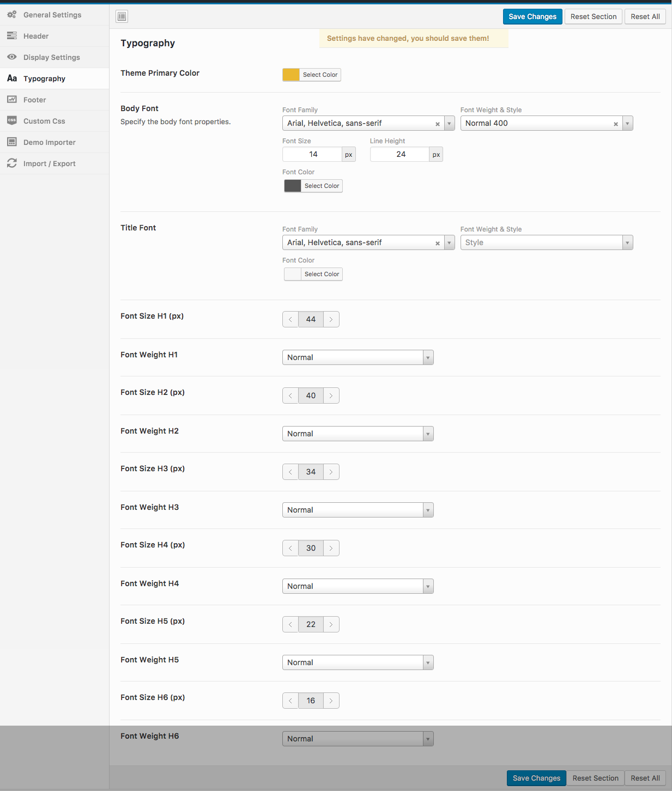This screenshot has width=672, height=791.
Task: Open the Font Weight H1 dropdown
Action: click(x=358, y=357)
